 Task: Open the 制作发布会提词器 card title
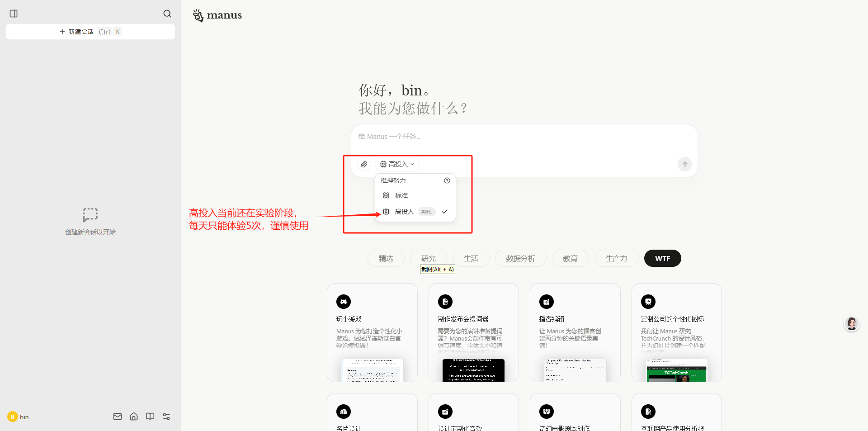click(x=463, y=319)
